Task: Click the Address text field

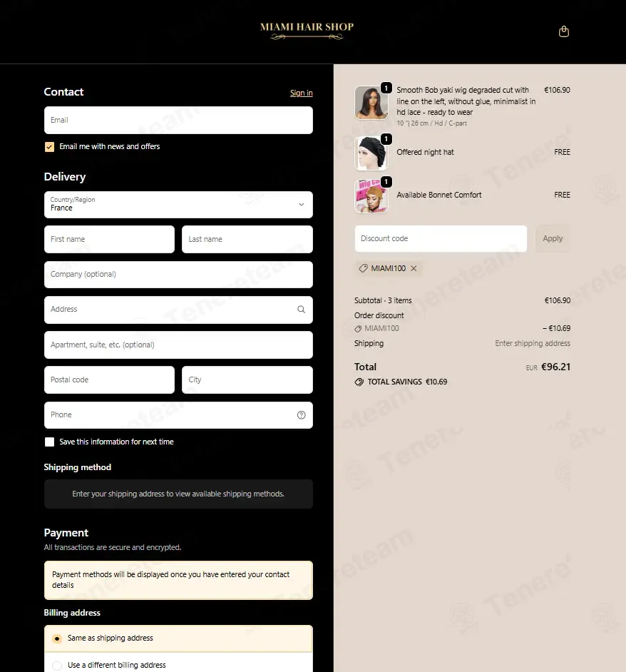Action: tap(178, 310)
